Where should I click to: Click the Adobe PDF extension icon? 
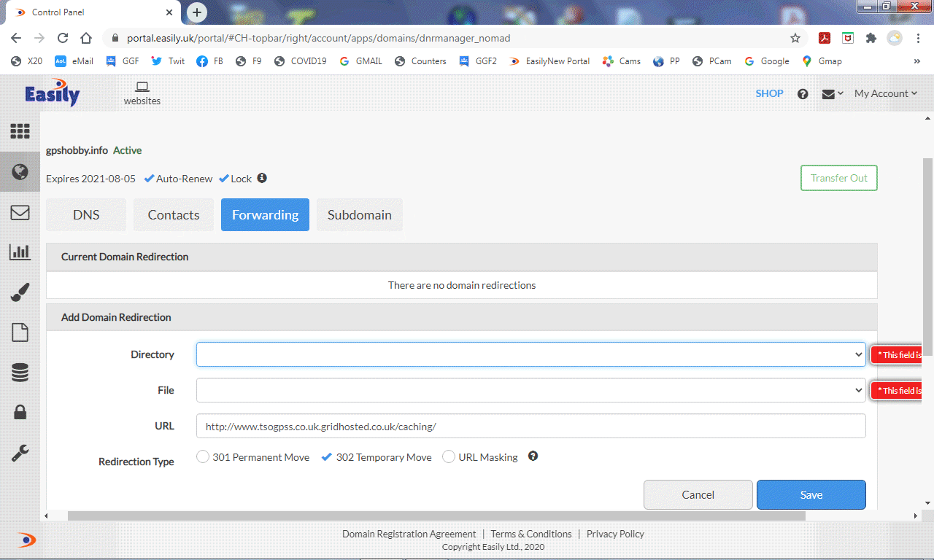(824, 38)
